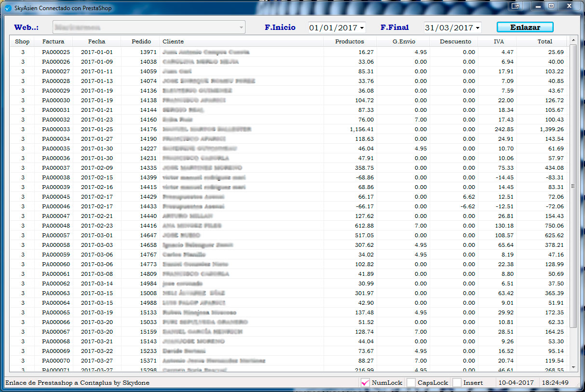Select invoice PA000033 cell
585x392 pixels.
click(x=56, y=129)
